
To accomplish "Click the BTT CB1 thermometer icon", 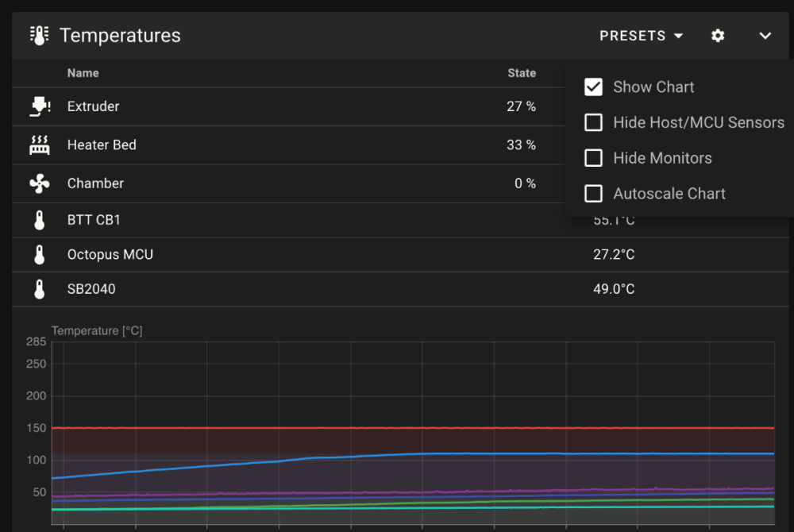I will coord(40,220).
